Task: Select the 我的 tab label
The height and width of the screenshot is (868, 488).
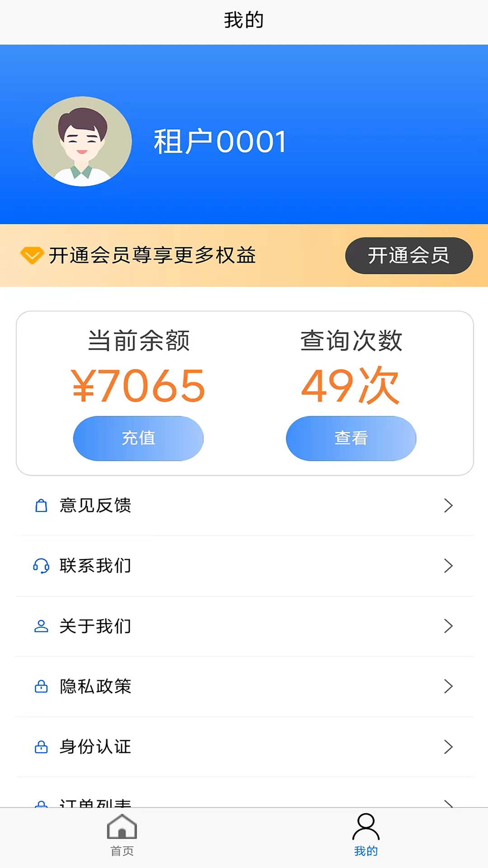Action: 366,851
